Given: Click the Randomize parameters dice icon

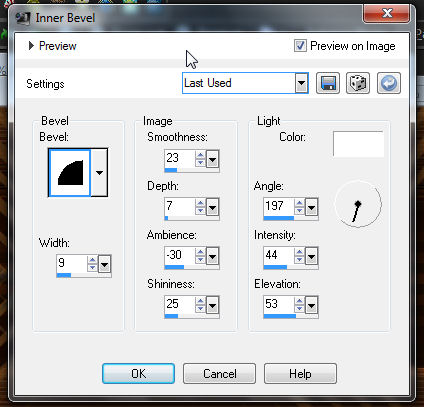Looking at the screenshot, I should (358, 83).
